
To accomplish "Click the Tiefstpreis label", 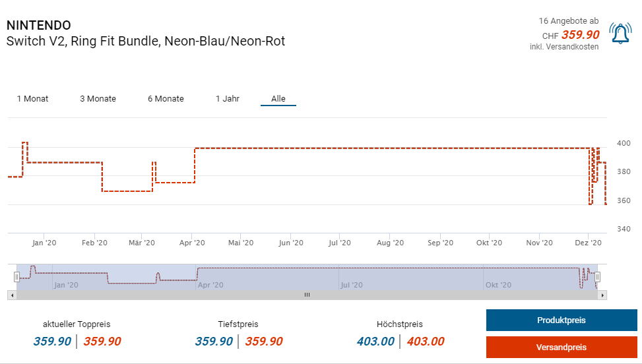I will pyautogui.click(x=238, y=324).
